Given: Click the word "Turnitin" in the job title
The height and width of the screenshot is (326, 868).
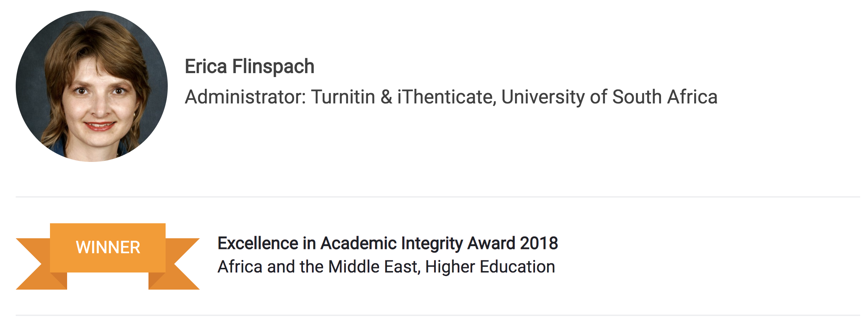Looking at the screenshot, I should coord(343,97).
